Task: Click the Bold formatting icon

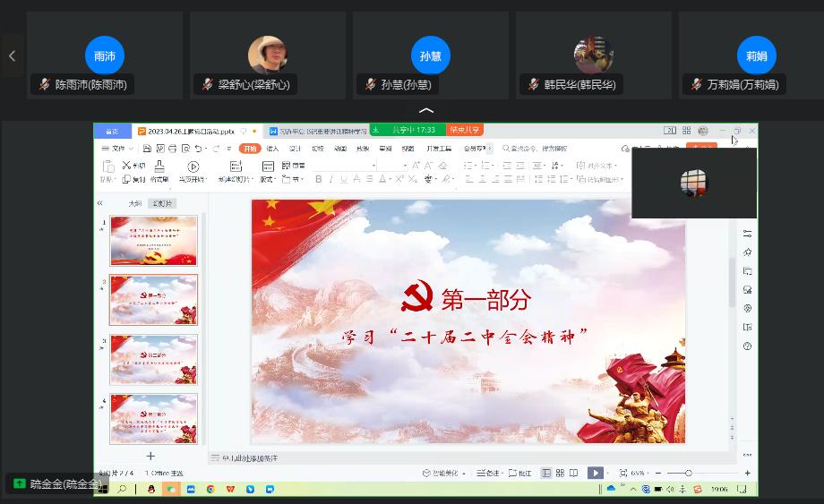Action: click(x=319, y=180)
